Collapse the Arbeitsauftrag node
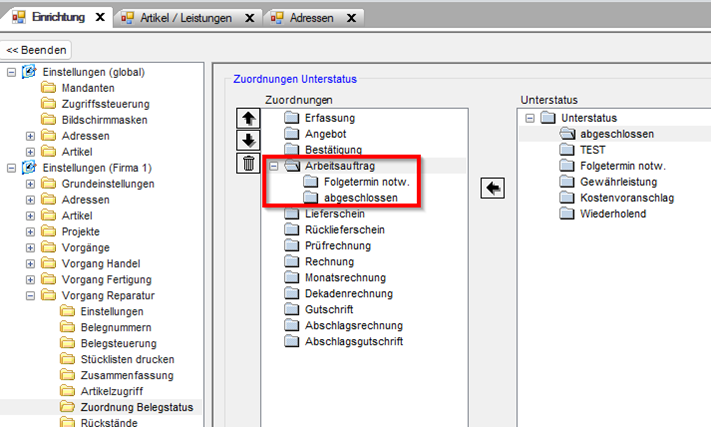Screen dimensions: 711x427 click(274, 166)
